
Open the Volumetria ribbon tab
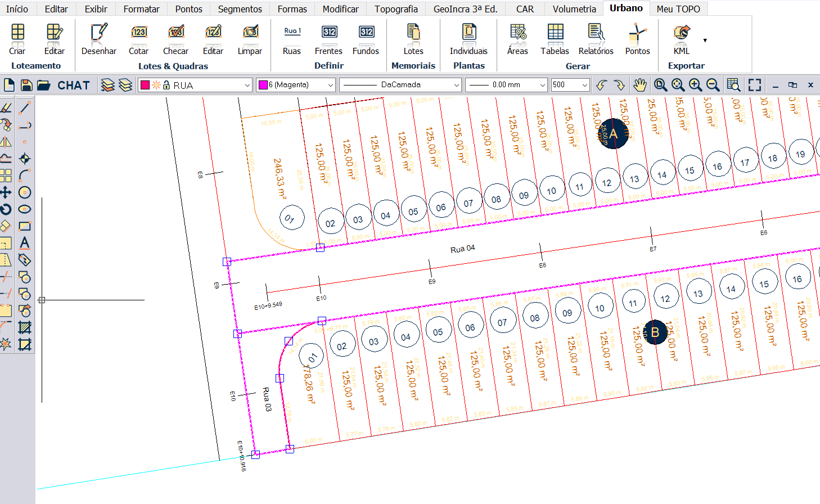(x=574, y=9)
